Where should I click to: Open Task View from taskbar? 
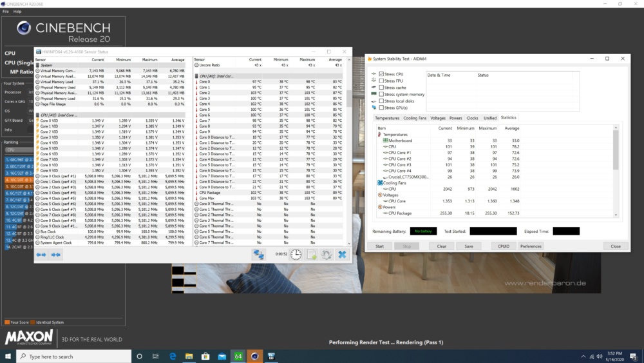[x=155, y=357]
